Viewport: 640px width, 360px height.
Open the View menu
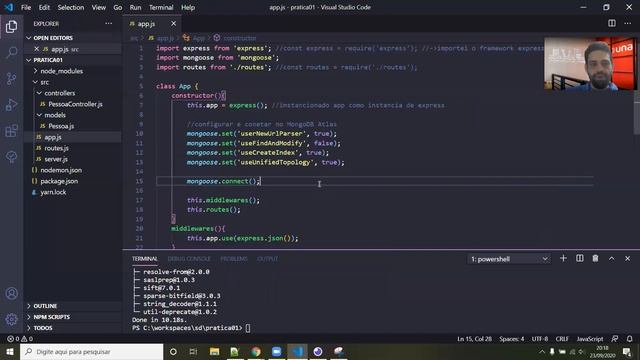click(x=98, y=7)
